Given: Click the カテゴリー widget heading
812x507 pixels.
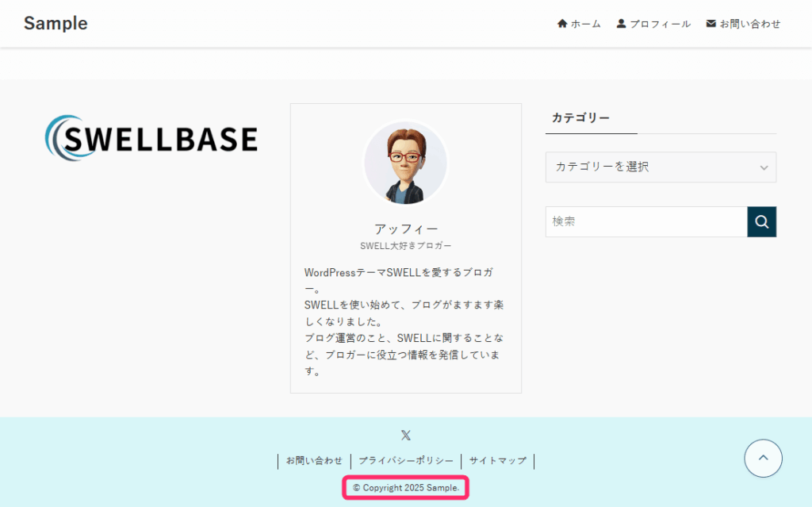Looking at the screenshot, I should pos(580,117).
